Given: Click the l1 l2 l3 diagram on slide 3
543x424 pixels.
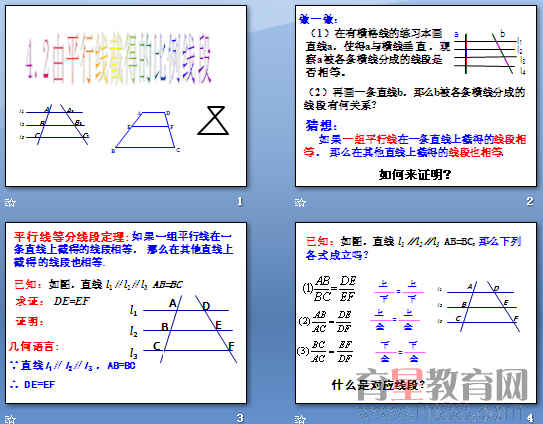Looking at the screenshot, I should coord(183,329).
